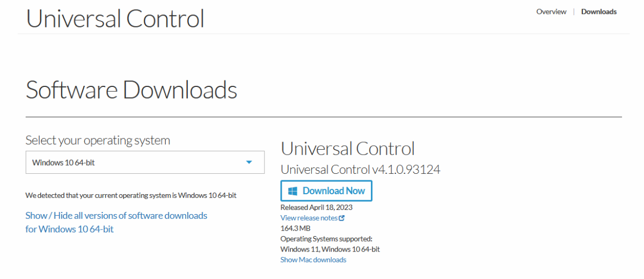Click the external link icon beside release notes
Viewport: 644px width, 279px height.
pyautogui.click(x=342, y=218)
